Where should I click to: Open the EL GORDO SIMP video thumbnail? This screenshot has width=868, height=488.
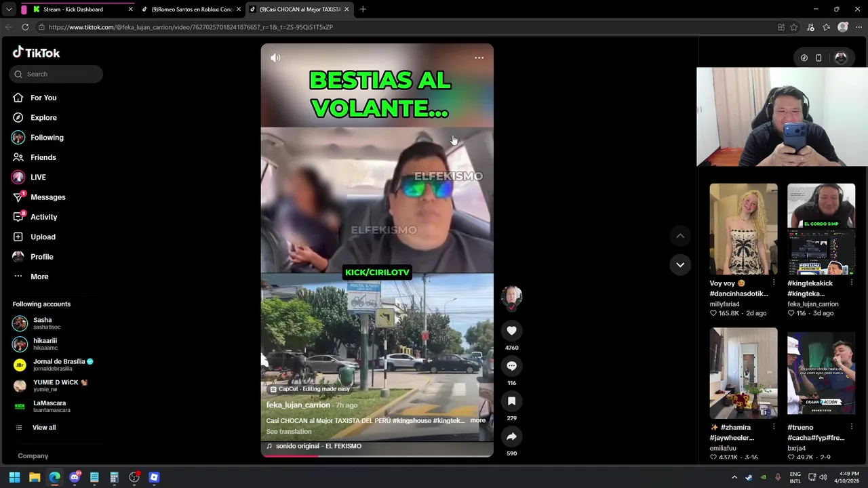(x=821, y=229)
